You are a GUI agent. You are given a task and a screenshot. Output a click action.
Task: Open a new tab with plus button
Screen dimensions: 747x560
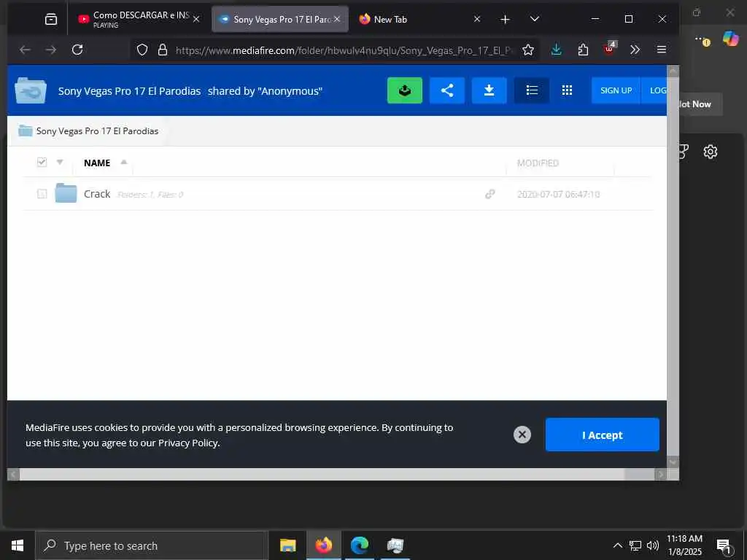click(x=505, y=19)
